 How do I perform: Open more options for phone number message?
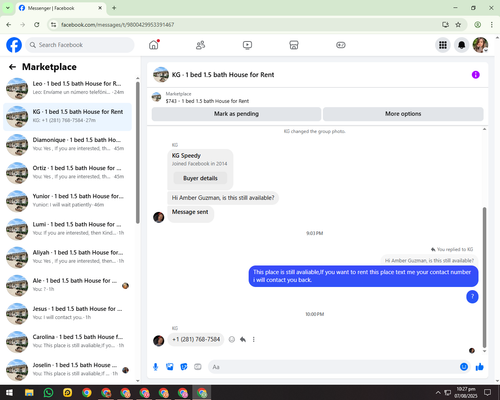coord(254,339)
